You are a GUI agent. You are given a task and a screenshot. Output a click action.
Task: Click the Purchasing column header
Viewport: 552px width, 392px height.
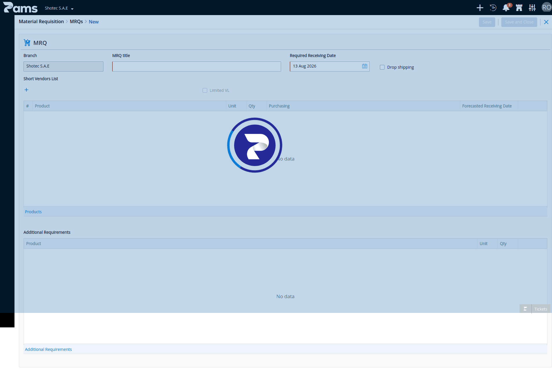[363, 106]
